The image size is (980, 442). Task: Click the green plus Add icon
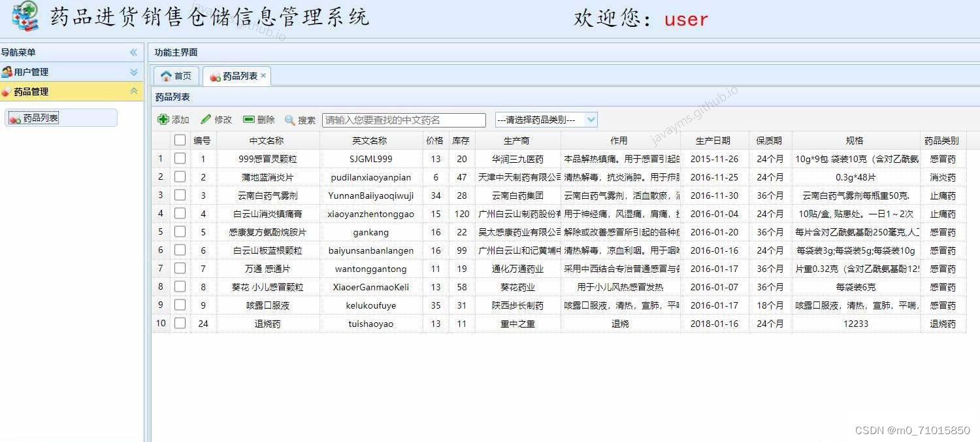pos(163,120)
